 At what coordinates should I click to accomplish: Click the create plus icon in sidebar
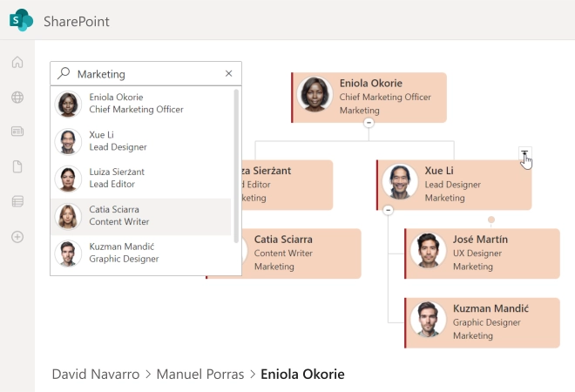coord(17,236)
